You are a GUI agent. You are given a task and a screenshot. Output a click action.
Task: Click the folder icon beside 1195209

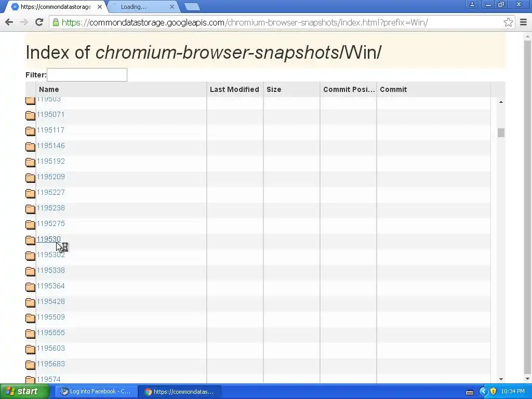coord(30,178)
